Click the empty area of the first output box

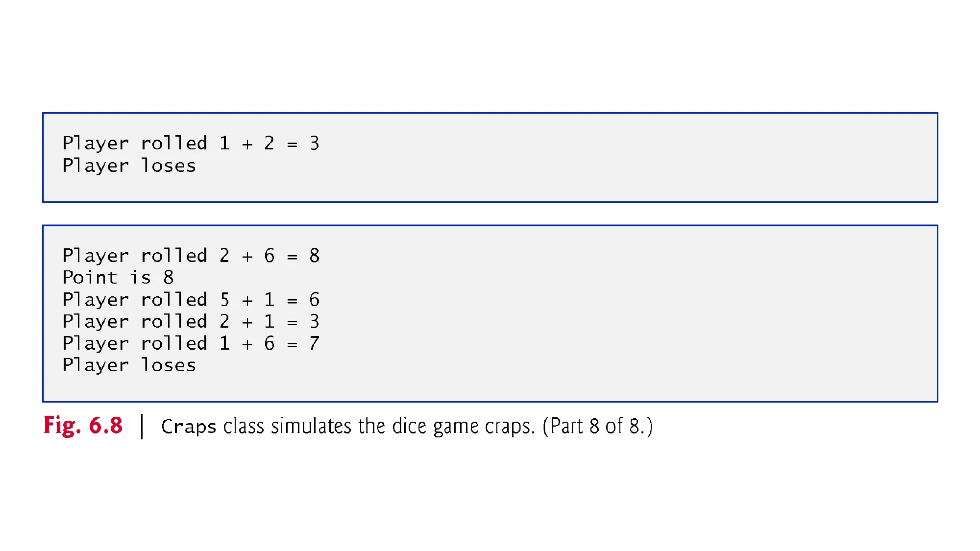tap(627, 157)
